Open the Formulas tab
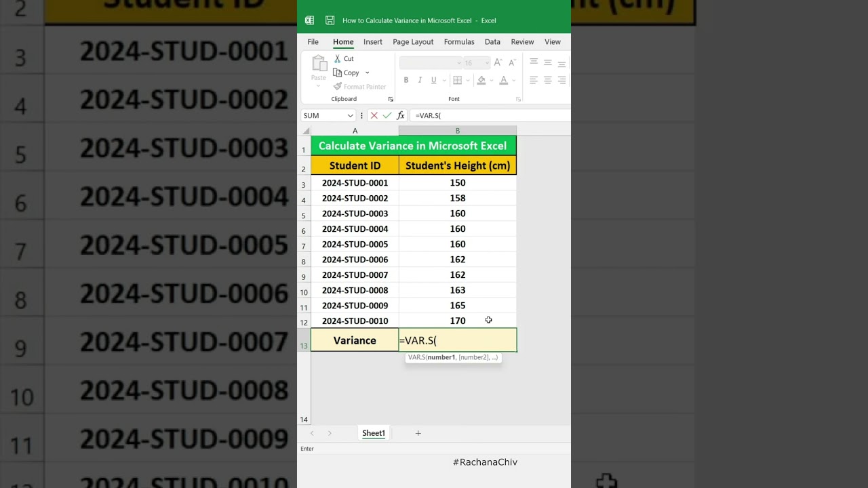The width and height of the screenshot is (868, 488). pyautogui.click(x=459, y=42)
